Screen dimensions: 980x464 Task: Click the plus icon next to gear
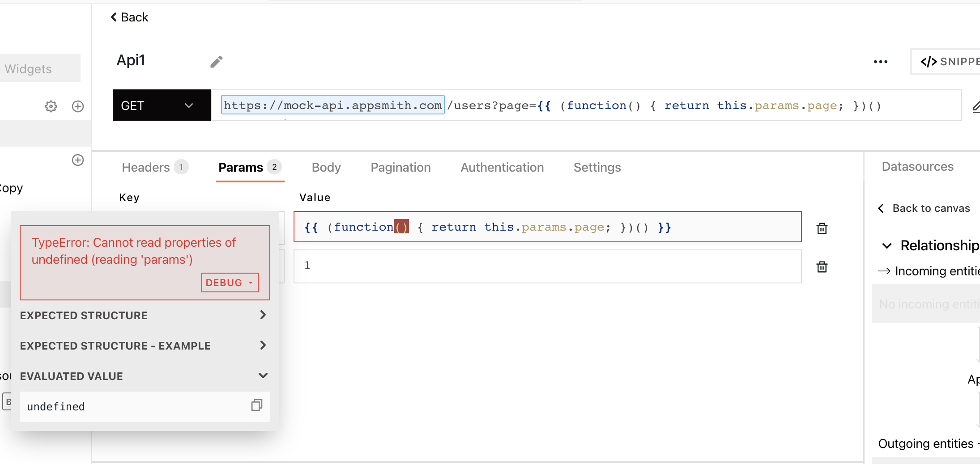tap(78, 106)
